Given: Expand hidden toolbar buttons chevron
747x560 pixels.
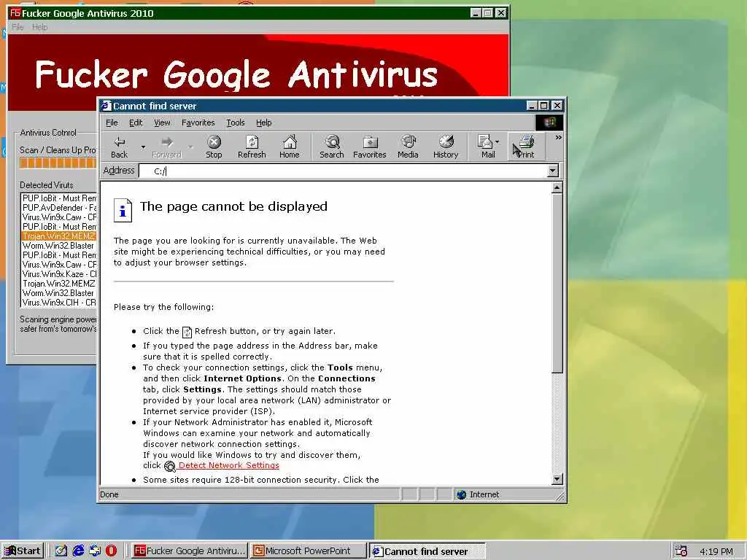Looking at the screenshot, I should [x=558, y=138].
